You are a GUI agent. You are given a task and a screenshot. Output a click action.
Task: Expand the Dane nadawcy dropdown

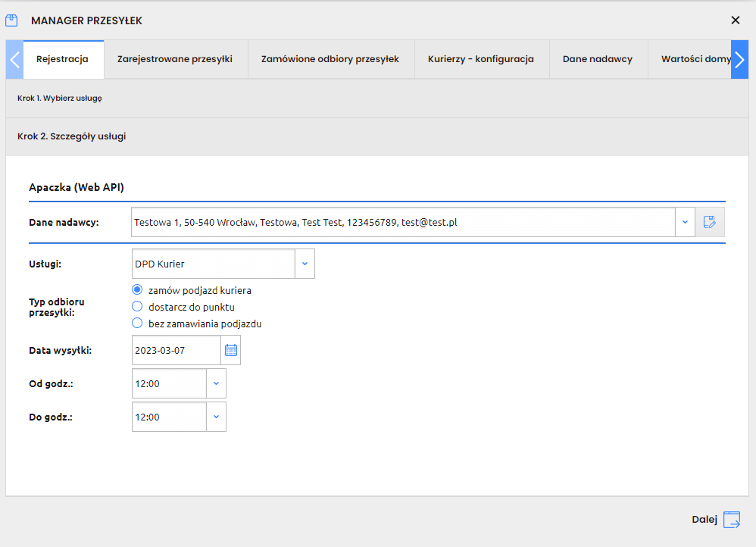pyautogui.click(x=685, y=222)
